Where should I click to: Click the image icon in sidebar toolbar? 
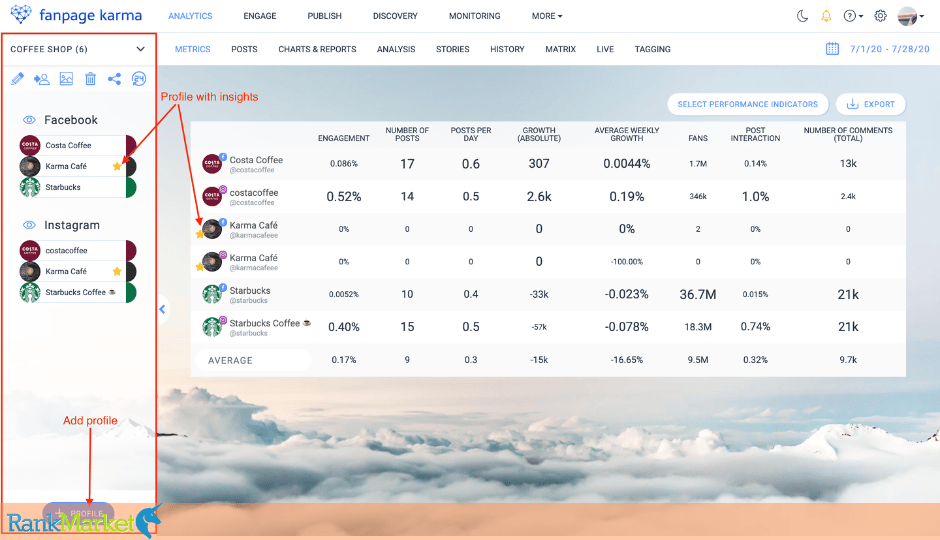(x=66, y=79)
